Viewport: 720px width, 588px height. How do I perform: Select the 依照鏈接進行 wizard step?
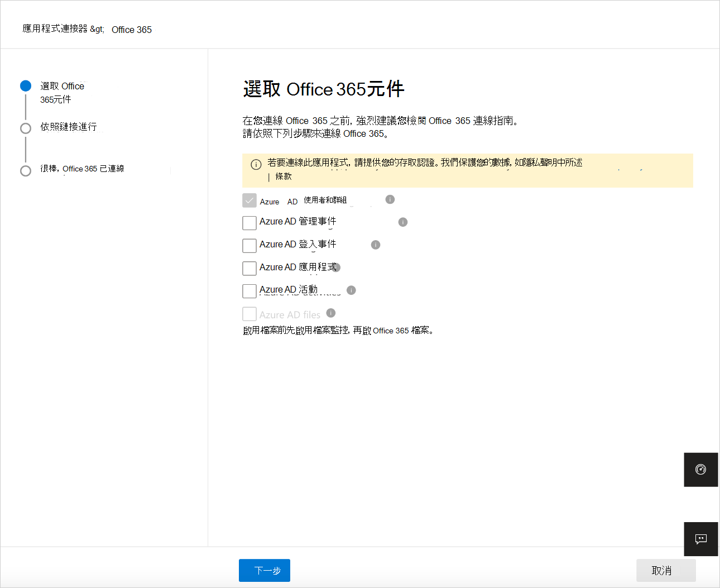click(68, 127)
